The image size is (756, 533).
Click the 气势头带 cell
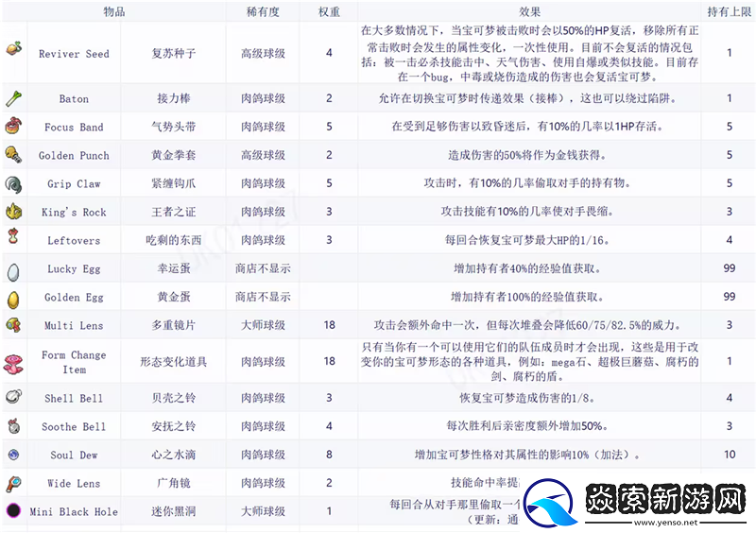point(174,127)
